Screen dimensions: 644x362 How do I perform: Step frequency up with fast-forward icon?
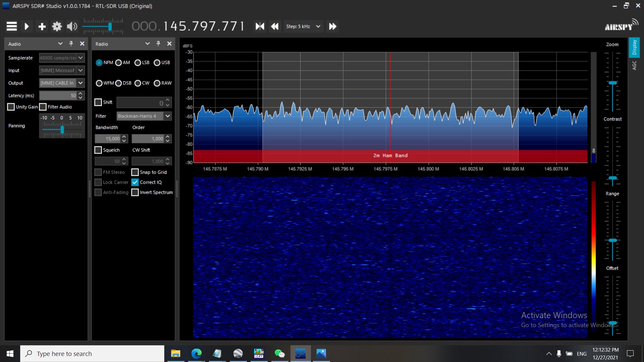pyautogui.click(x=332, y=26)
